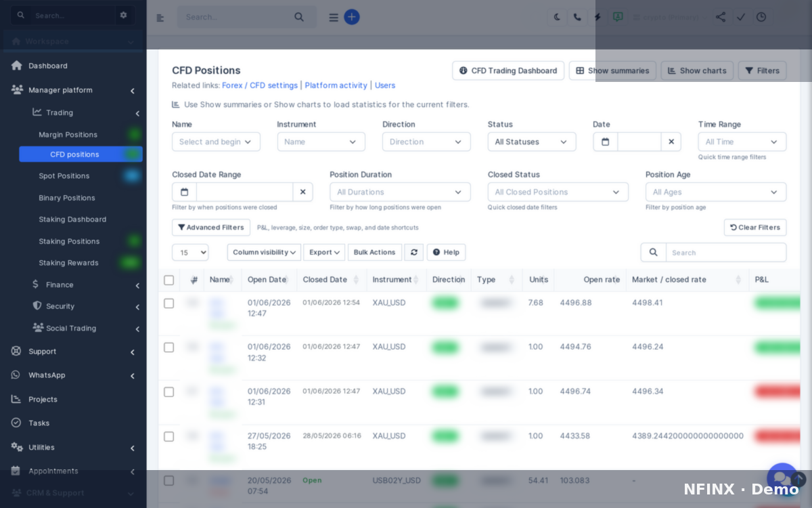Open the Export dropdown
Image resolution: width=812 pixels, height=508 pixels.
point(324,252)
